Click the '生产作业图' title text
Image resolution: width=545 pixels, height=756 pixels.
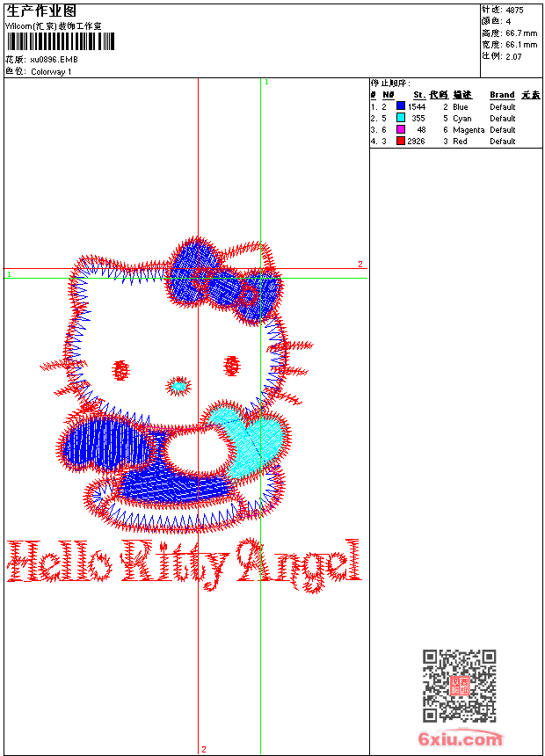(41, 11)
